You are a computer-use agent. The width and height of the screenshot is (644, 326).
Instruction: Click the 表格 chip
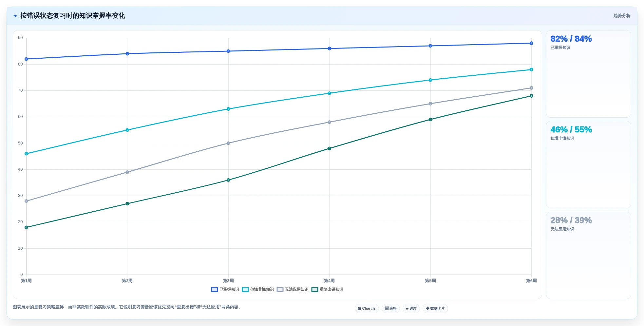point(391,309)
